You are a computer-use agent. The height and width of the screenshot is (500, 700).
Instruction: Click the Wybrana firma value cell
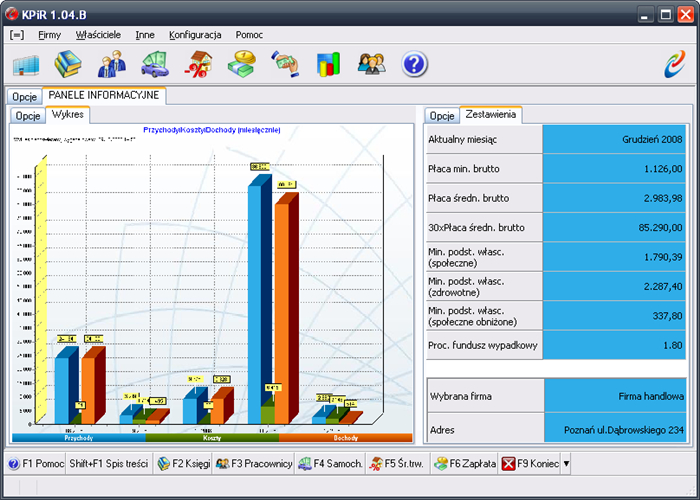[x=614, y=396]
